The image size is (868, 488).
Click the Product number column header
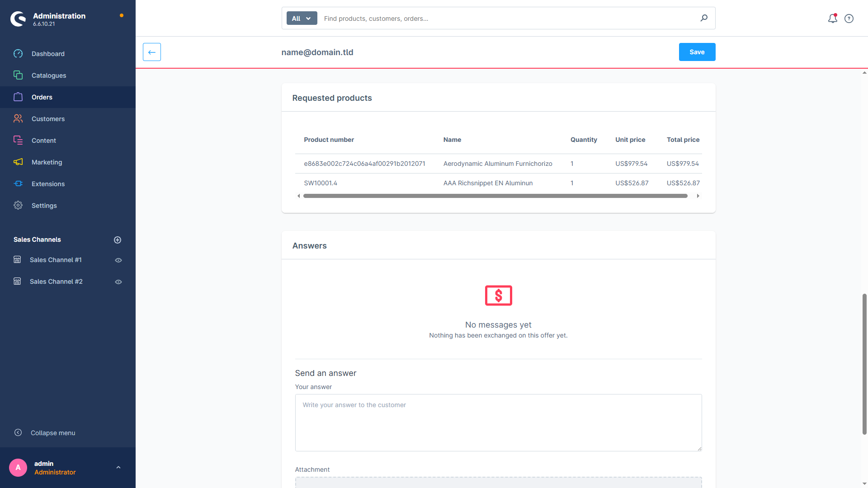click(329, 140)
